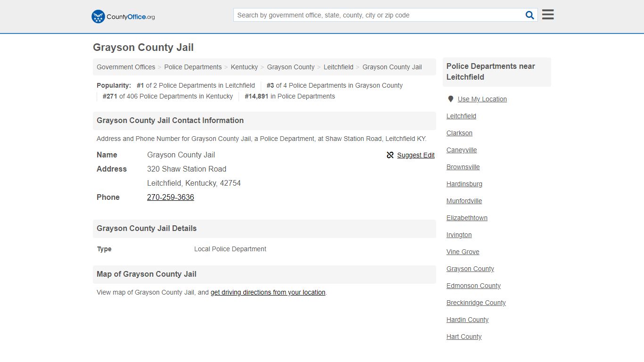The height and width of the screenshot is (362, 644).
Task: Open Clarkson police departments link
Action: (x=459, y=133)
